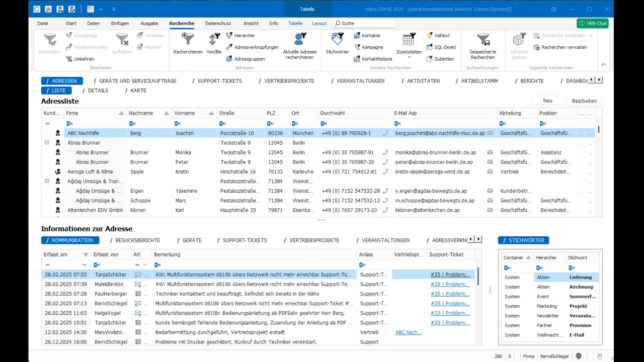The image size is (644, 362).
Task: Click the Neu button
Action: click(547, 101)
